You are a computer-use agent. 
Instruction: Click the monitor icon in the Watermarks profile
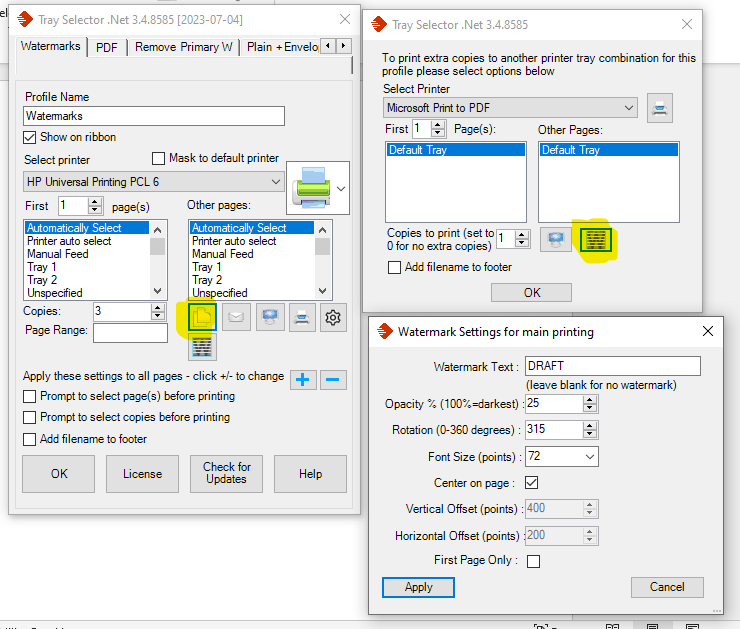coord(269,318)
